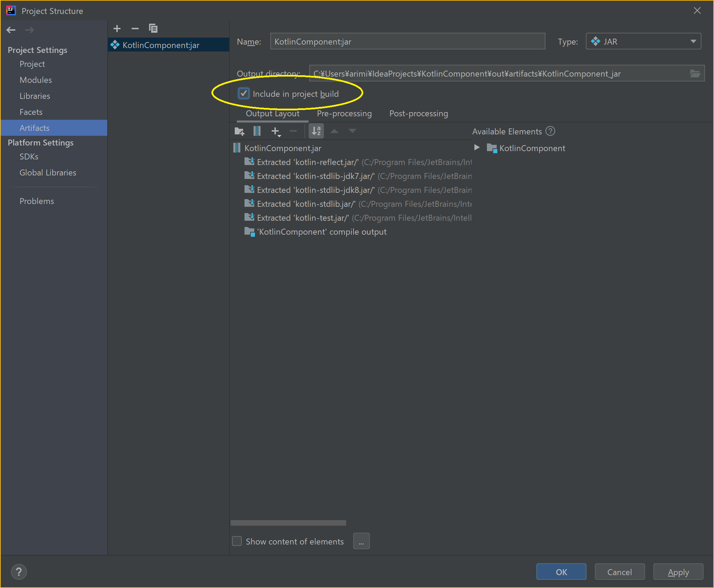Click the artifact Name input field
This screenshot has height=588, width=714.
point(408,41)
